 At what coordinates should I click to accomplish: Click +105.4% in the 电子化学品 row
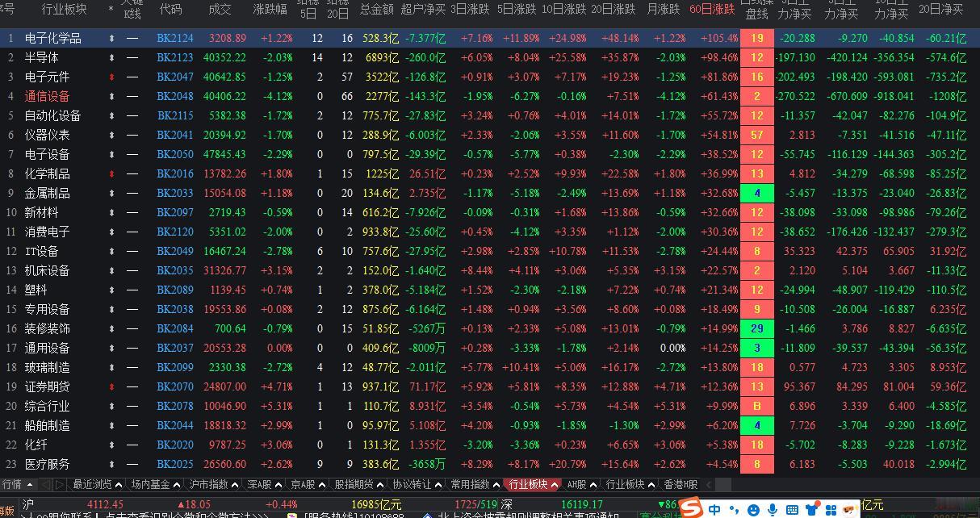718,38
